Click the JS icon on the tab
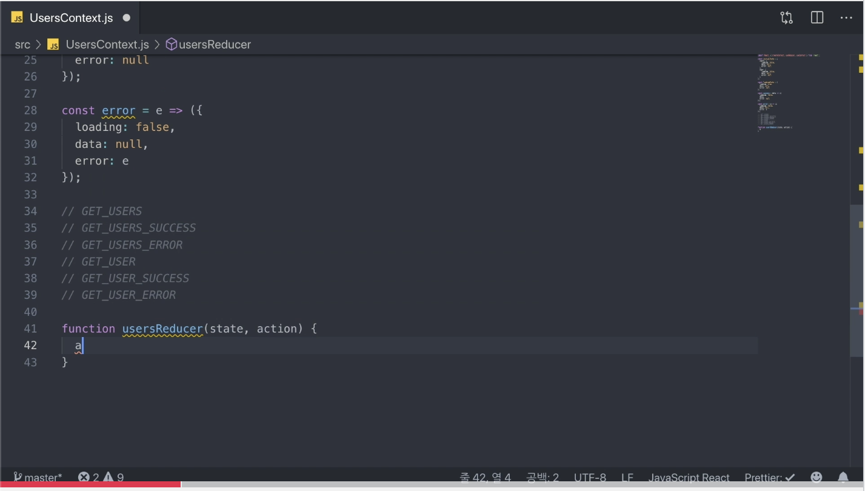This screenshot has height=491, width=868. 17,18
